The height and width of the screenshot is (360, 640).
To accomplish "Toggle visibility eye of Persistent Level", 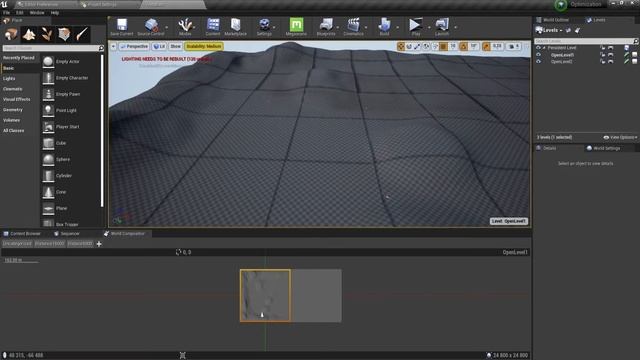I will tap(538, 48).
